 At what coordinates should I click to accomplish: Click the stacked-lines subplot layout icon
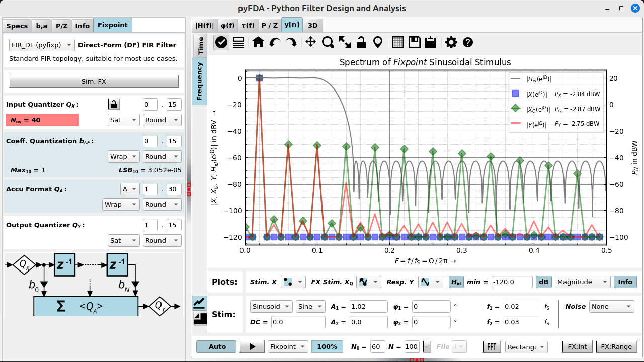click(238, 42)
